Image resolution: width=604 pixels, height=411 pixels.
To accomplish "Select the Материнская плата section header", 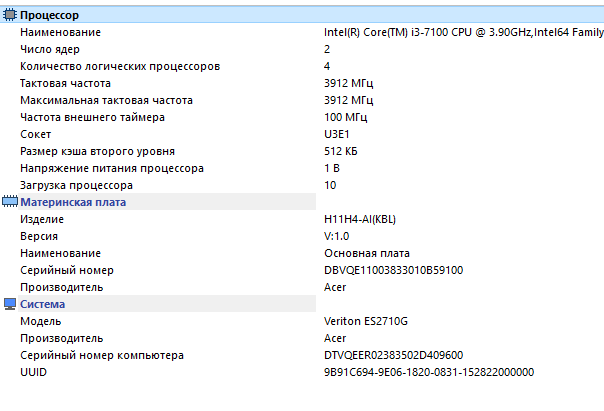I will point(73,202).
